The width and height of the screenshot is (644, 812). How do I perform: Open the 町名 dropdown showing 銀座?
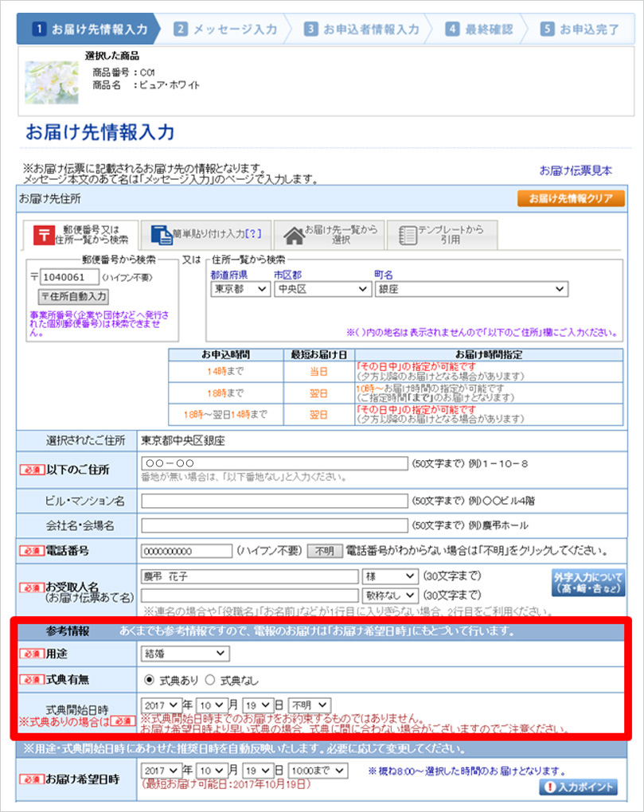tap(471, 291)
